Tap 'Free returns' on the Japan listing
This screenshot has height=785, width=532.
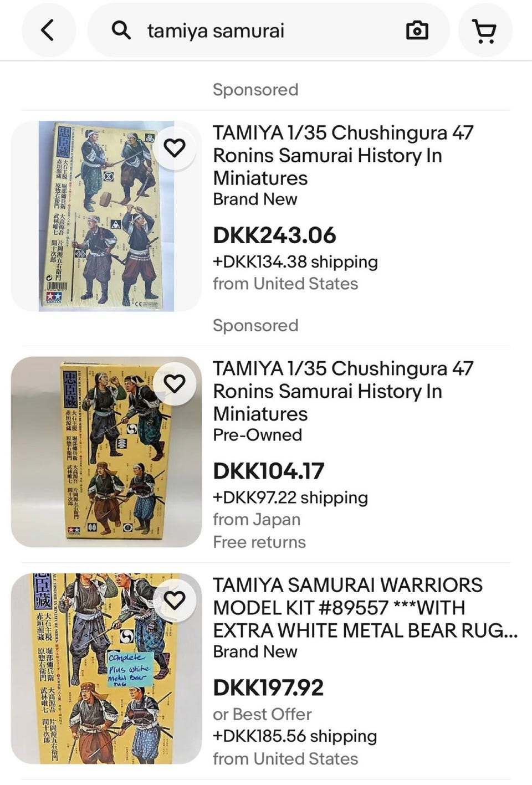coord(259,542)
